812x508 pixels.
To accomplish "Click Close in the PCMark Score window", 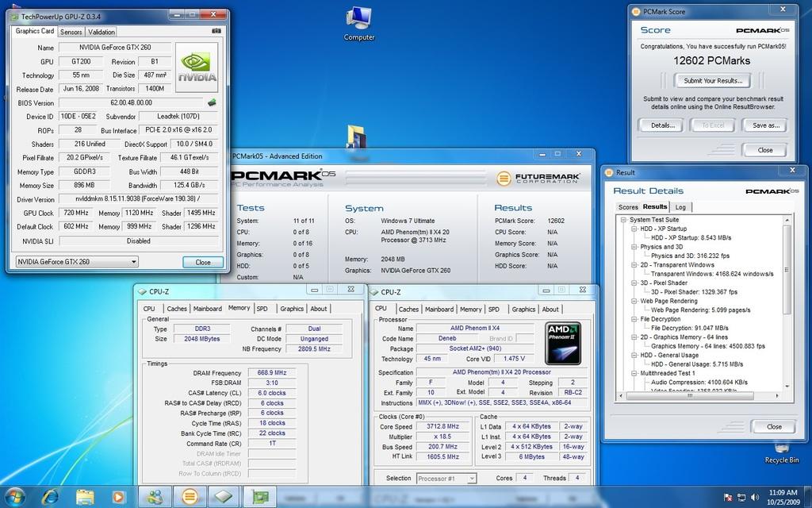I will tap(764, 150).
